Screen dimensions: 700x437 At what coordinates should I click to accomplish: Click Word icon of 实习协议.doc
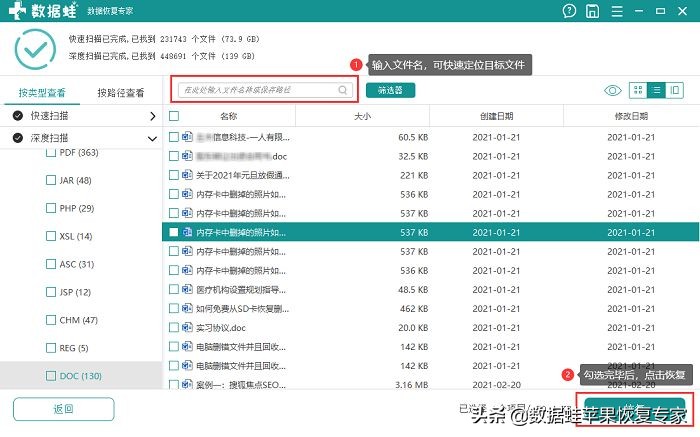[x=187, y=328]
